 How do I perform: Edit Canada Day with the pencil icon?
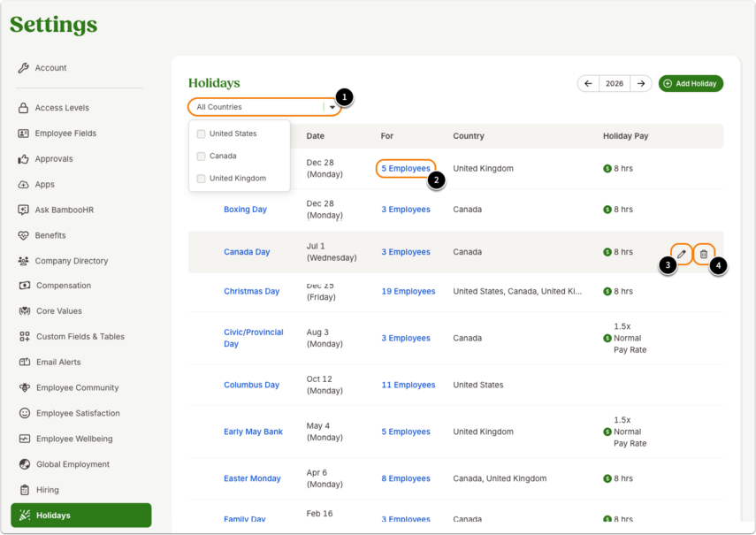tap(681, 254)
